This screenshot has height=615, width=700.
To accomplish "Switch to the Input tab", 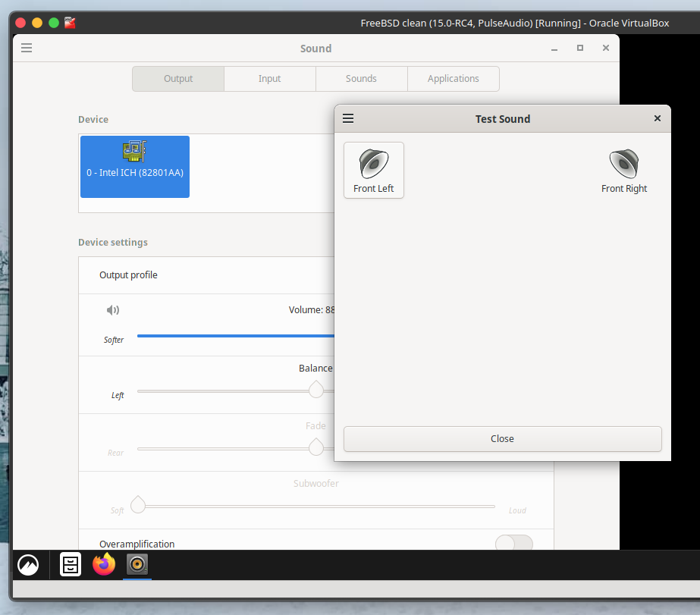I will tap(269, 79).
